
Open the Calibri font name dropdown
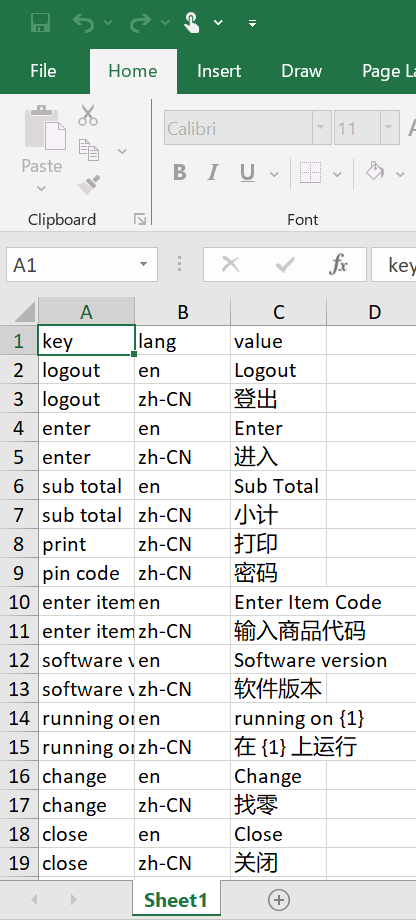[322, 128]
